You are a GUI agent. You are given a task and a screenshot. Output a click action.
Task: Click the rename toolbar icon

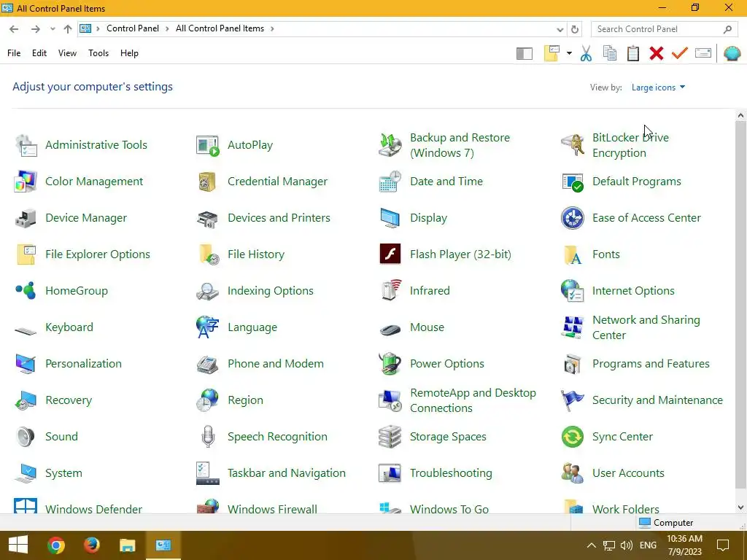pyautogui.click(x=703, y=53)
